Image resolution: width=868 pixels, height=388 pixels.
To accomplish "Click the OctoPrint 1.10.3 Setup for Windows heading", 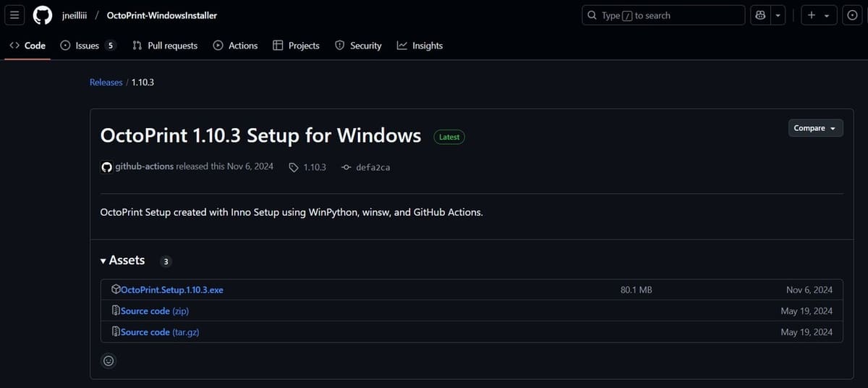I will coord(260,135).
